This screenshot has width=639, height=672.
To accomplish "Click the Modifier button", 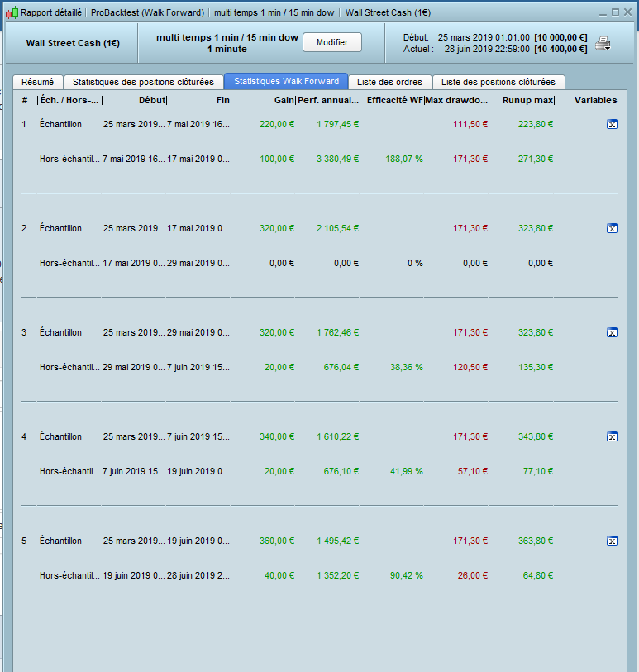I will (332, 42).
